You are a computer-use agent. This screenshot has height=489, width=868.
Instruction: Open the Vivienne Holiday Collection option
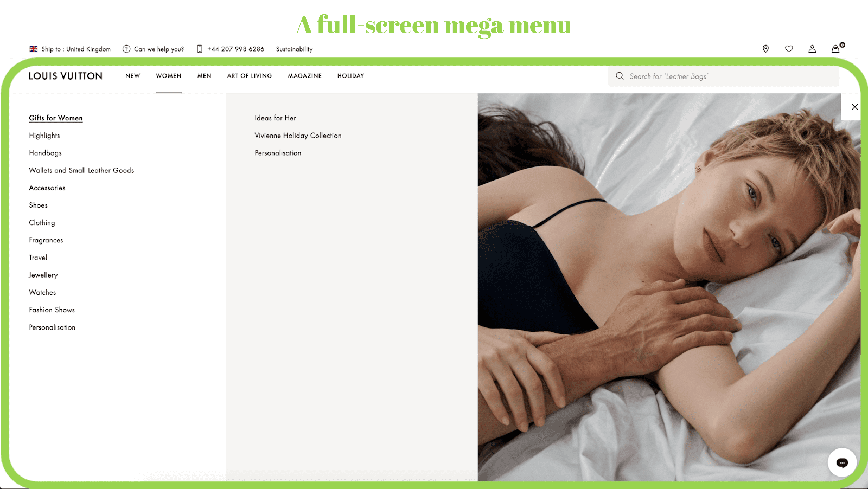298,135
